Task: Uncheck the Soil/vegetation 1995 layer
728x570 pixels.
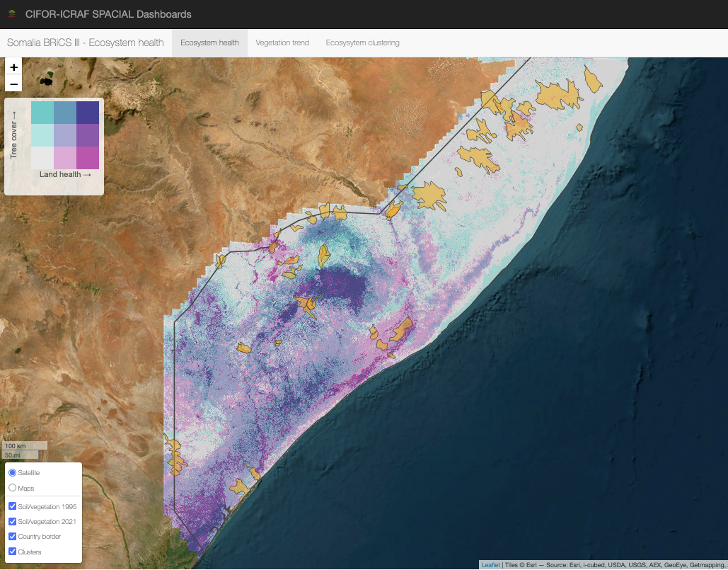Action: click(x=13, y=507)
